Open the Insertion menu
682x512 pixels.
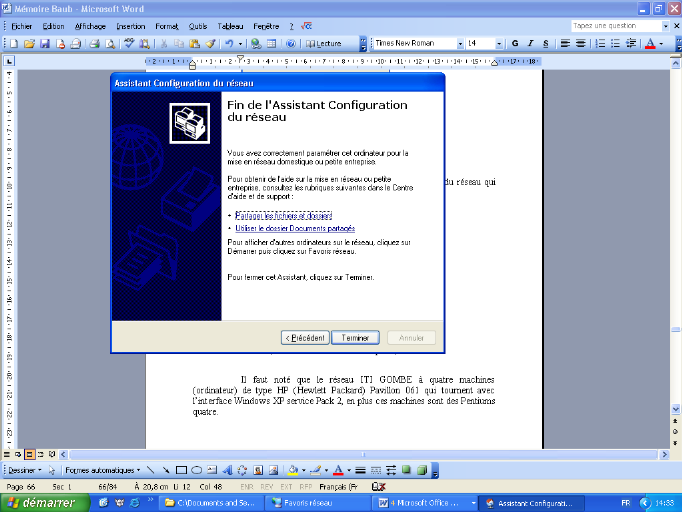tap(130, 27)
